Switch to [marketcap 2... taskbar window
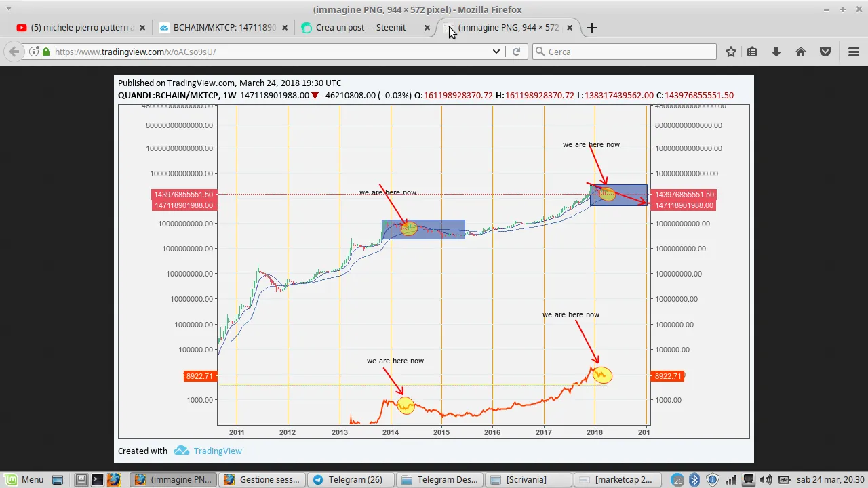 click(618, 480)
